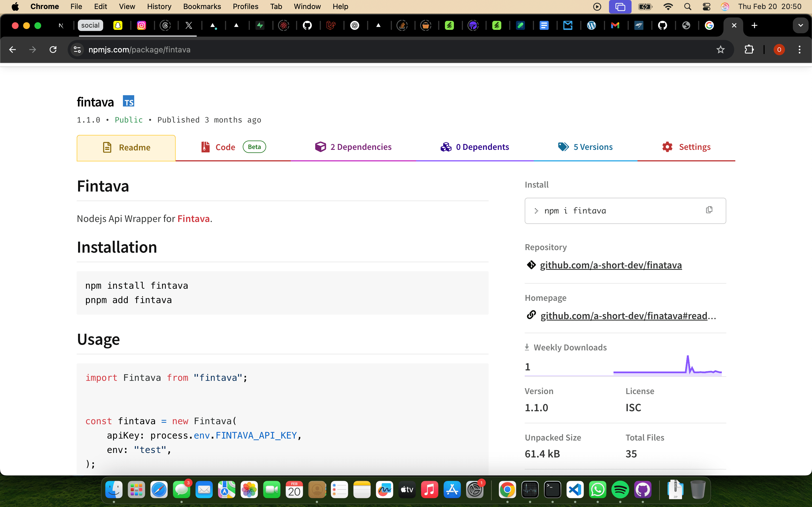The width and height of the screenshot is (812, 507).
Task: Copy the npm install command
Action: click(709, 210)
